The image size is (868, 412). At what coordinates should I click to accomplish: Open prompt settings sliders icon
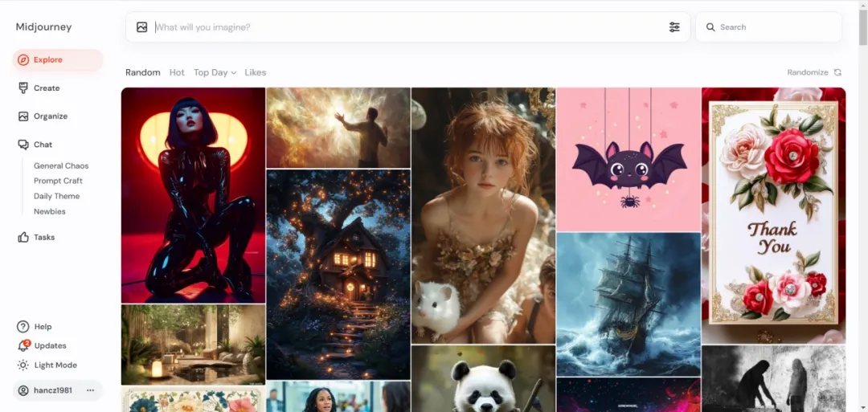(674, 27)
